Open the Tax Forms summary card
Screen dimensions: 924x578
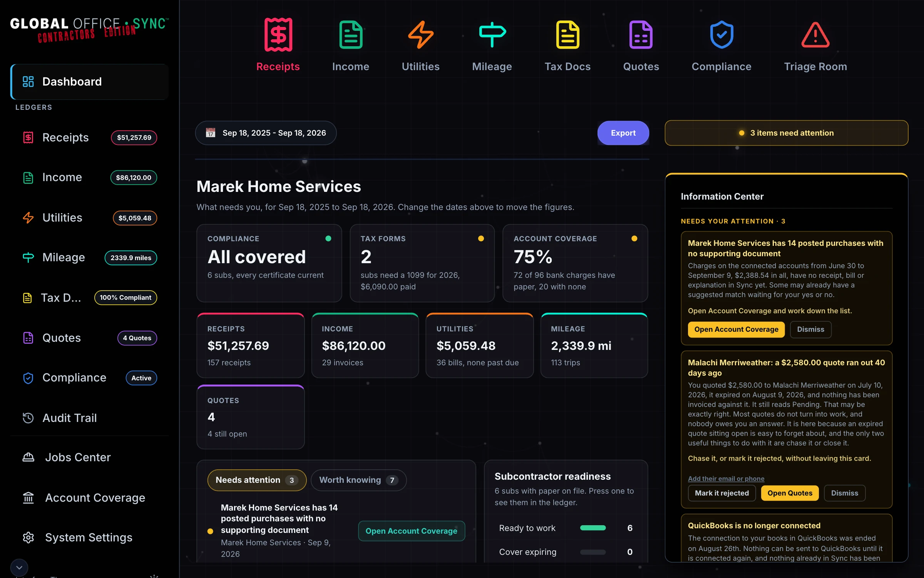422,263
